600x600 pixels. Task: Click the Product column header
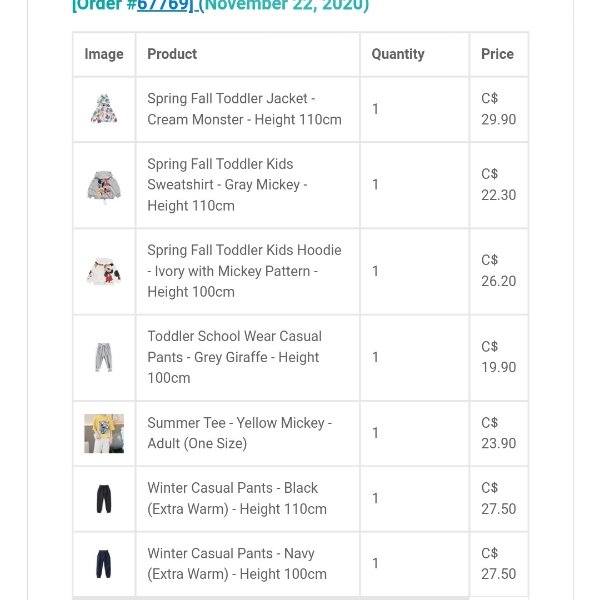coord(172,54)
